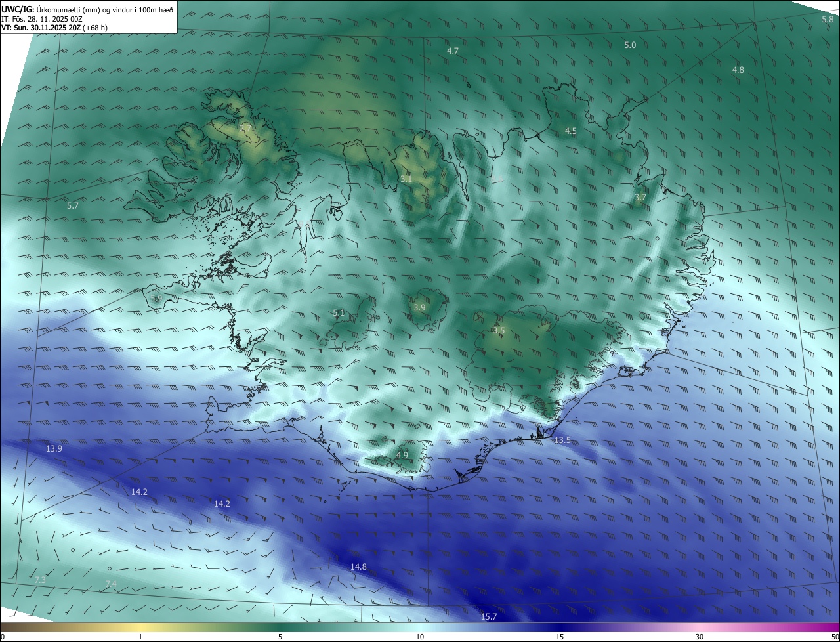This screenshot has height=642, width=840.
Task: Click the valid time line 'VT: Sun. 30.11.2025 20Z'
Action: (41, 28)
